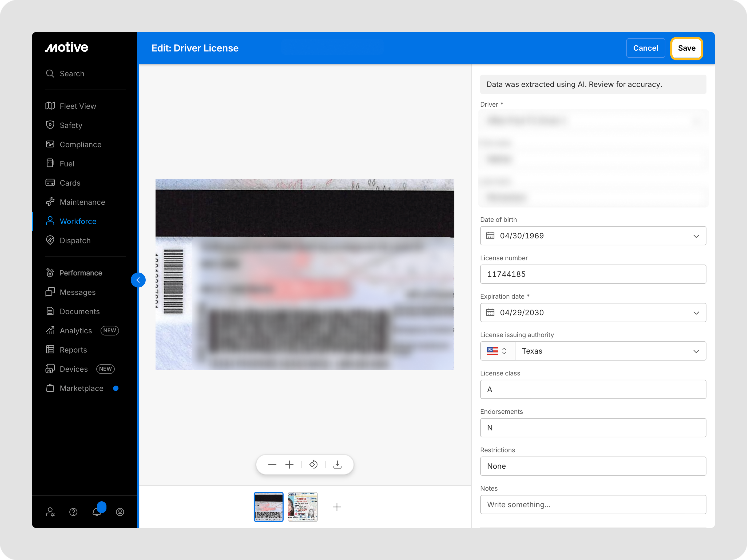Open the Documents menu item

80,311
